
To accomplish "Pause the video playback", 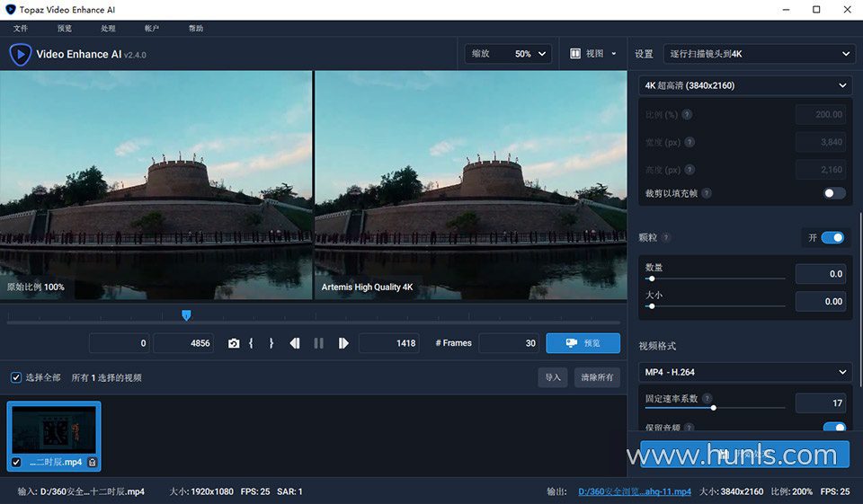I will 318,343.
